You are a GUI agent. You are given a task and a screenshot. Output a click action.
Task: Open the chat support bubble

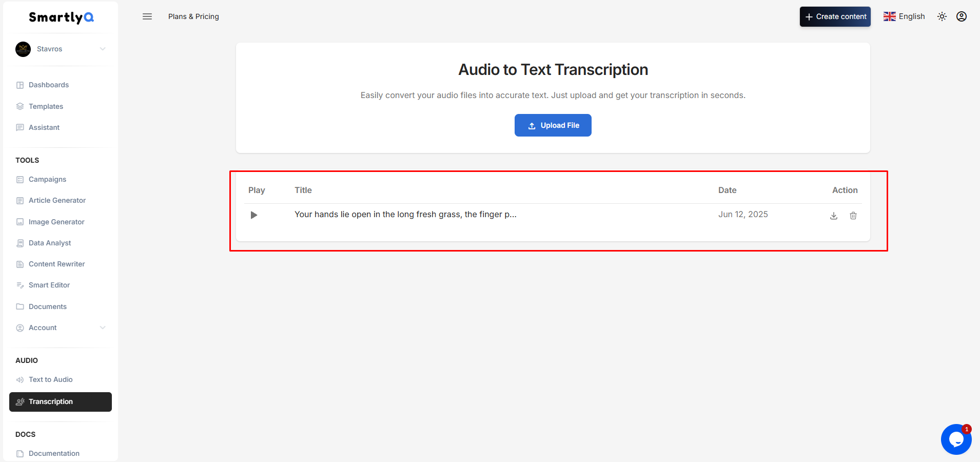(956, 439)
